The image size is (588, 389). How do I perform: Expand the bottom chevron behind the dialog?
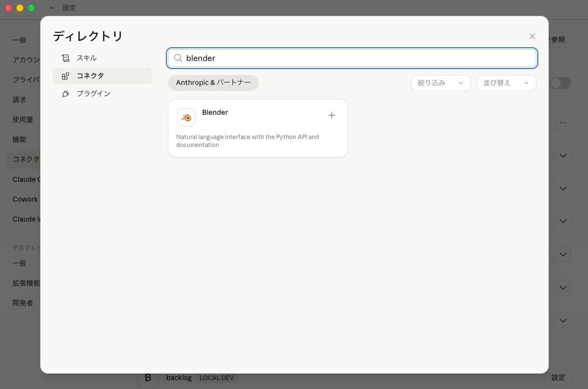(x=563, y=320)
